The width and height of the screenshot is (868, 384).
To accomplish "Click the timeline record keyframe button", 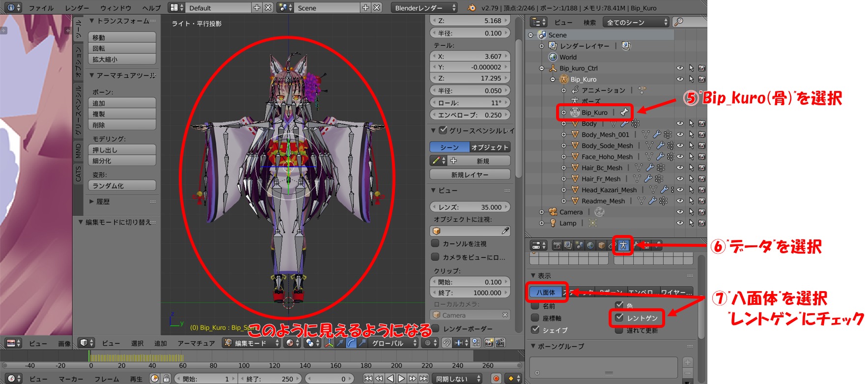I will click(x=496, y=379).
